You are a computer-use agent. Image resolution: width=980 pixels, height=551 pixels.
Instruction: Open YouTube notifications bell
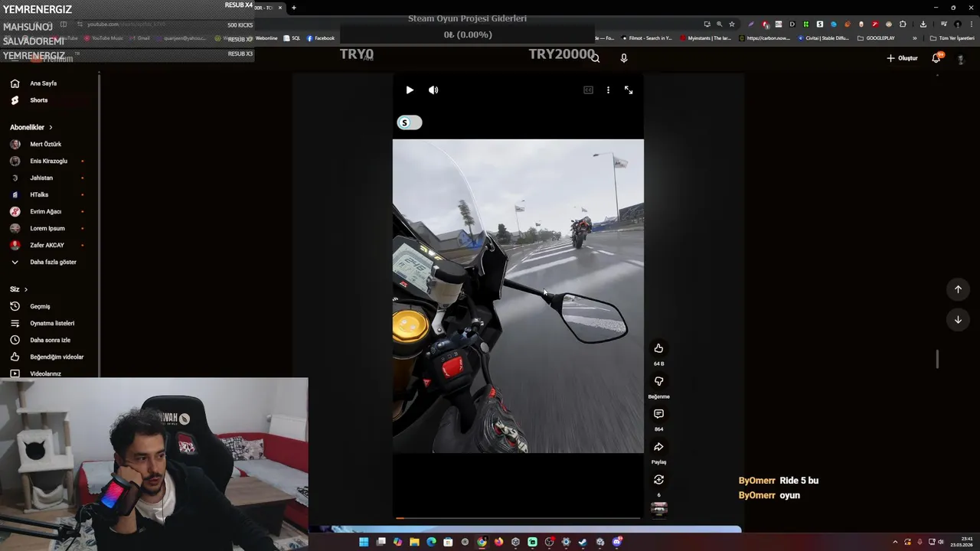tap(936, 58)
